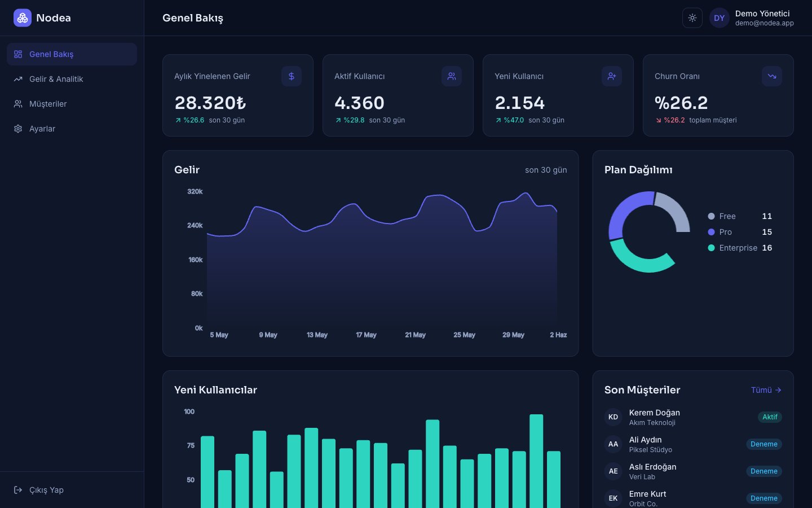
Task: Click the Gelir area chart
Action: coord(382,260)
